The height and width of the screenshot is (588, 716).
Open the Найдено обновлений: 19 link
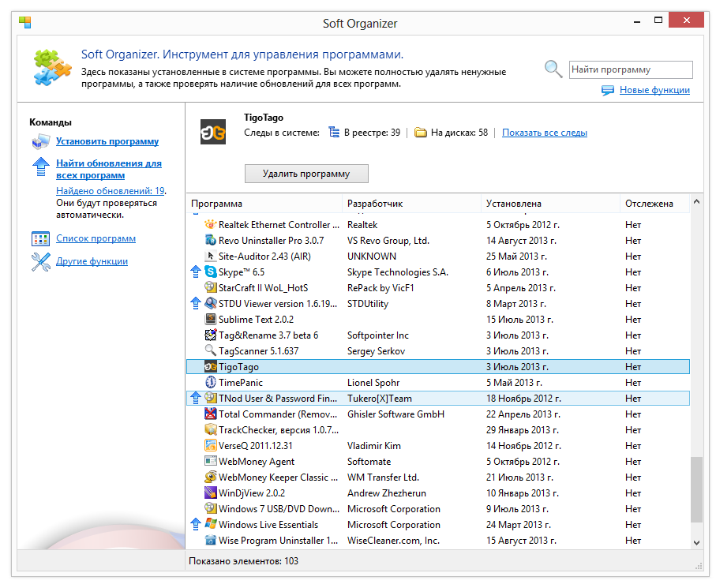coord(111,191)
